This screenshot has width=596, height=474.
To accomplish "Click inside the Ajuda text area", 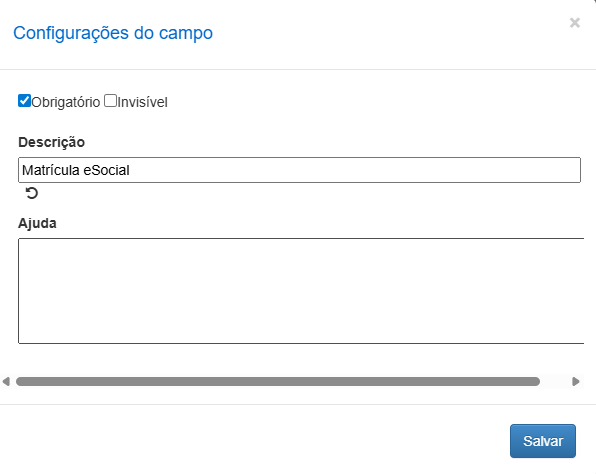I will click(301, 291).
